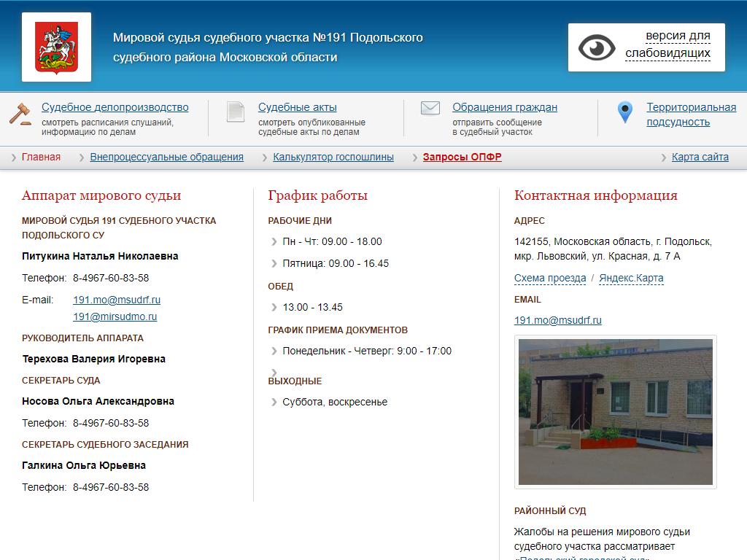Open the Карта сайта link
Image resolution: width=747 pixels, height=560 pixels.
(700, 157)
